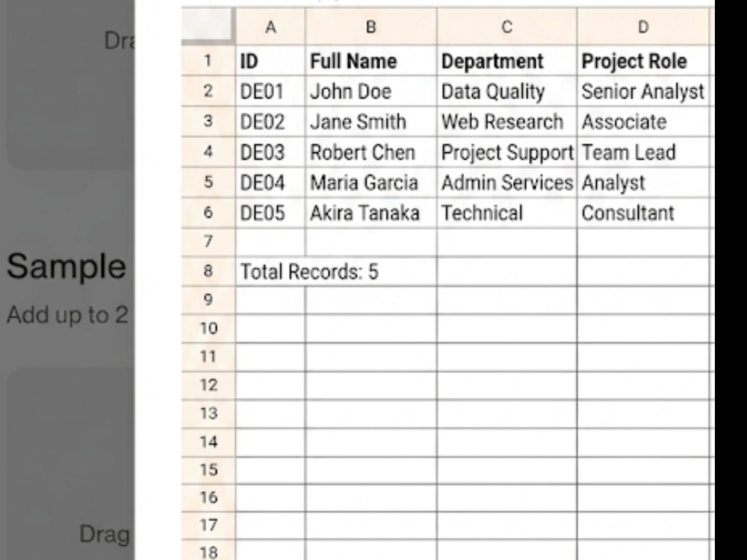Click the 'Akira Tanaka' cell
This screenshot has height=560, width=747.
point(371,212)
